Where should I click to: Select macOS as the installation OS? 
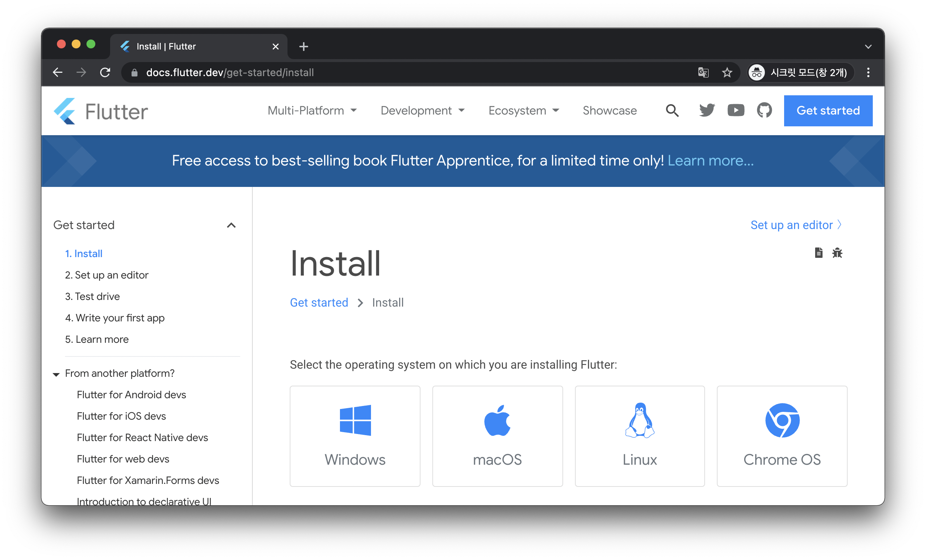pyautogui.click(x=497, y=436)
